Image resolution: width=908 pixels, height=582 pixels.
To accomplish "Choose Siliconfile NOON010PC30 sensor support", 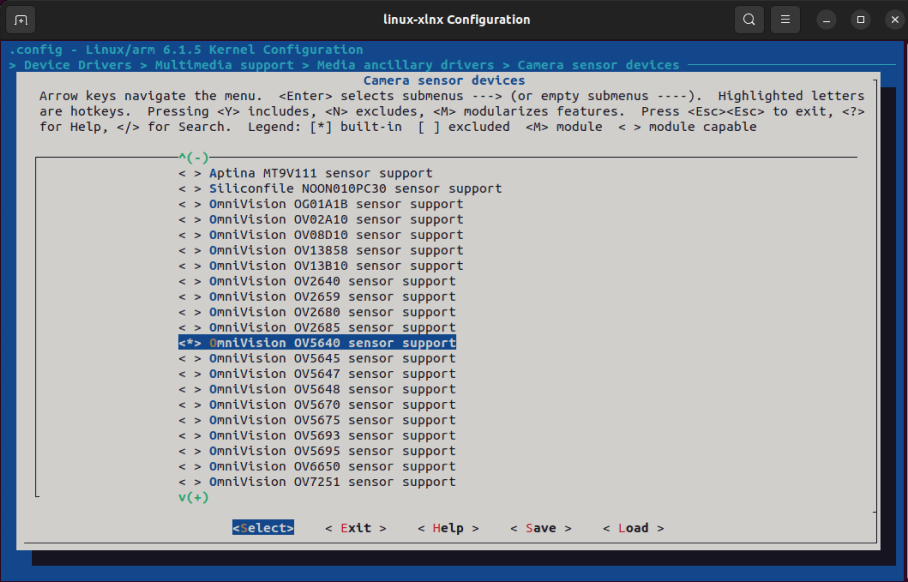I will (x=340, y=189).
